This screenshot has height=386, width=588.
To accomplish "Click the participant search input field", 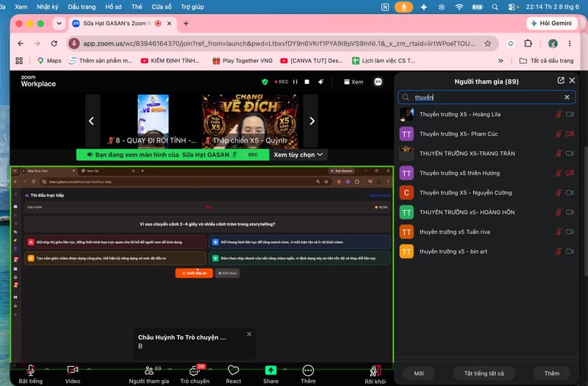I will (487, 97).
